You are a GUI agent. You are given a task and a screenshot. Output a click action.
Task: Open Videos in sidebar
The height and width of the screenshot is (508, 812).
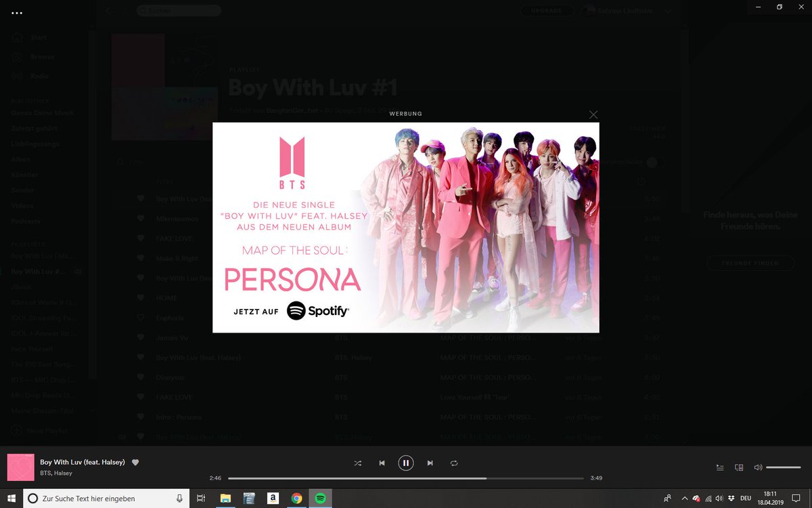pyautogui.click(x=22, y=206)
